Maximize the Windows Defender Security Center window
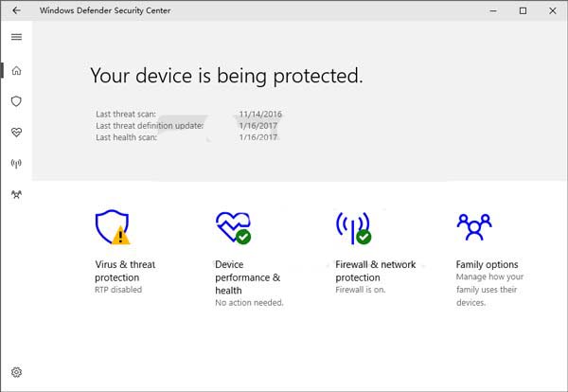Viewport: 568px width, 392px height. [x=523, y=10]
